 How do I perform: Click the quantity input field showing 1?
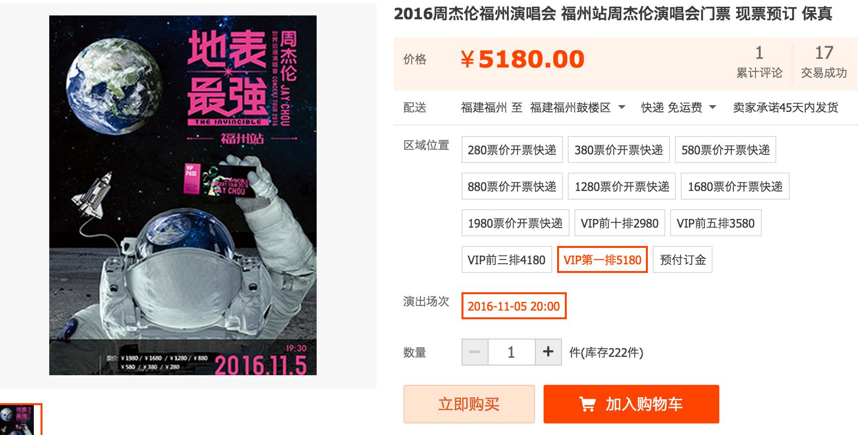coord(512,352)
